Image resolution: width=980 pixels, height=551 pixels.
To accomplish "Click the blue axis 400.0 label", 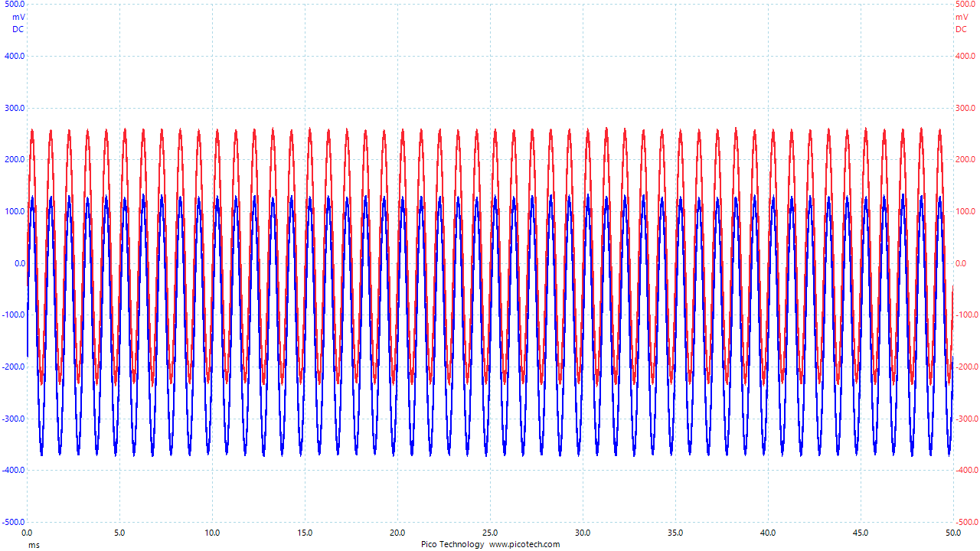I will (15, 56).
